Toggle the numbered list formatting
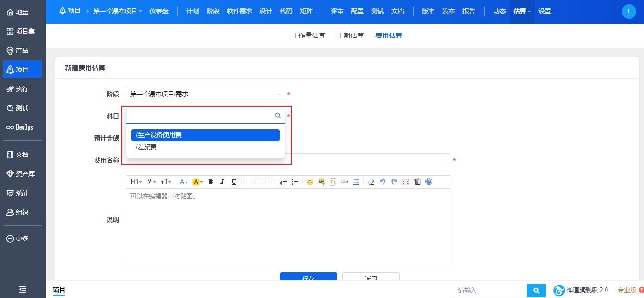The image size is (644, 298). point(284,182)
